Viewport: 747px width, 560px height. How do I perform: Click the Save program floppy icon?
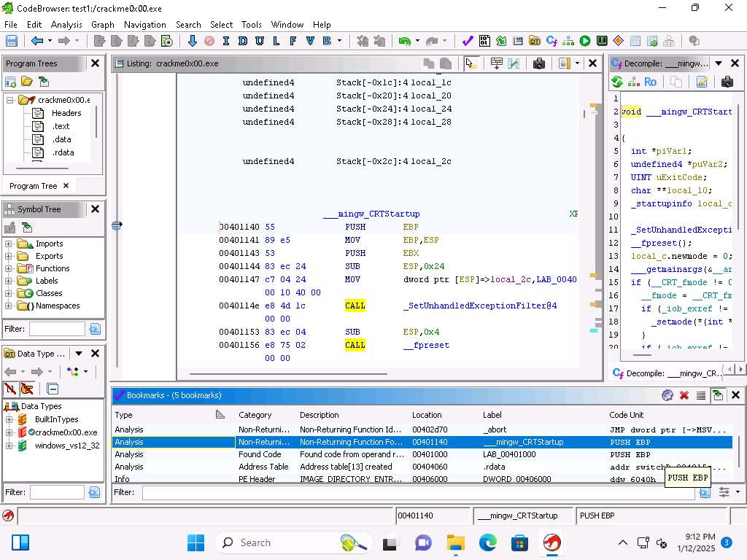pyautogui.click(x=11, y=42)
